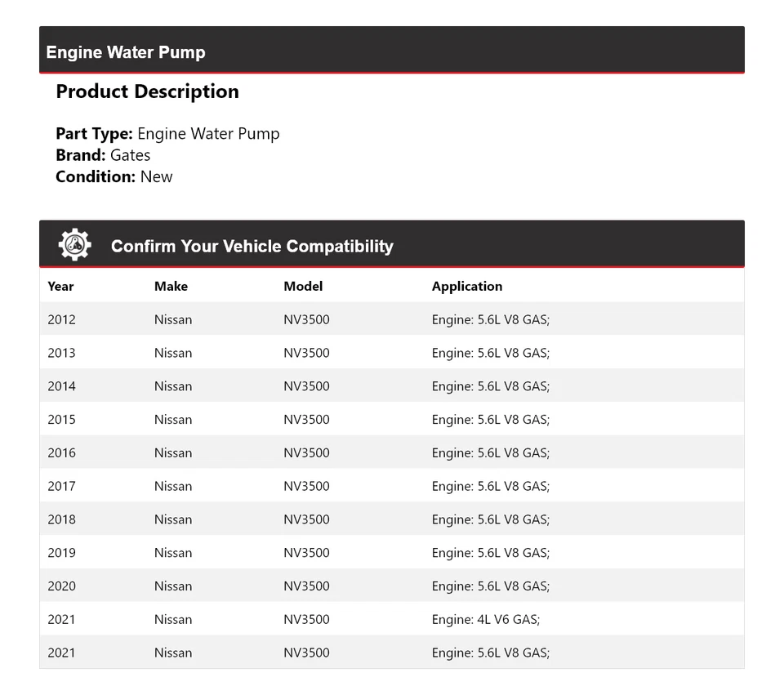Image resolution: width=784 pixels, height=695 pixels.
Task: Click the gear compatibility icon
Action: tap(74, 243)
